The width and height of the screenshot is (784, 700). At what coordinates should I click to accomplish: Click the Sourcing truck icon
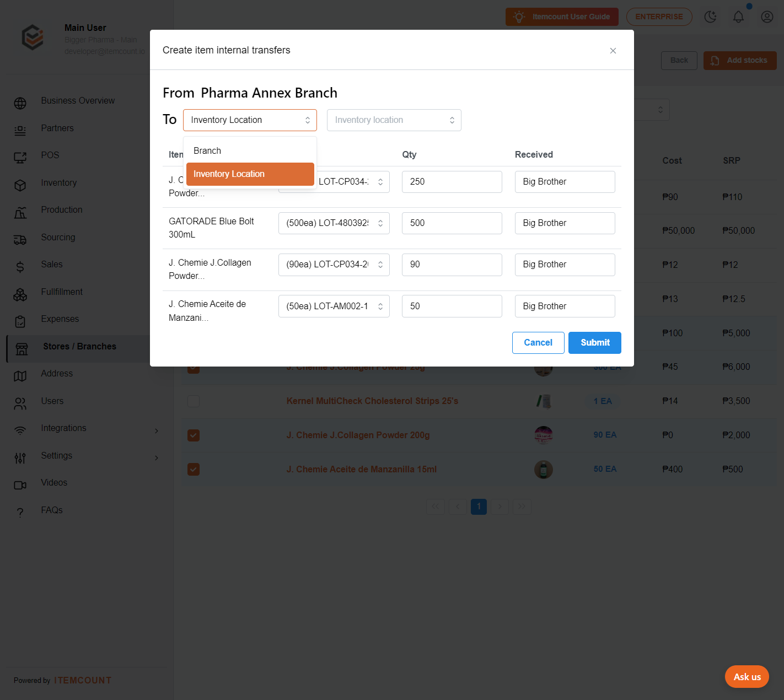pyautogui.click(x=20, y=240)
